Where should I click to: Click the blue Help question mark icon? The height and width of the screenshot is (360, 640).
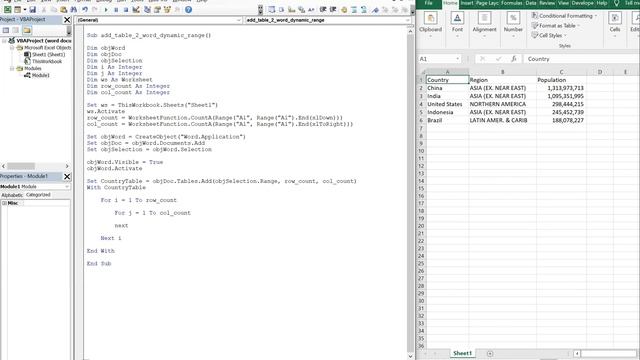point(188,9)
